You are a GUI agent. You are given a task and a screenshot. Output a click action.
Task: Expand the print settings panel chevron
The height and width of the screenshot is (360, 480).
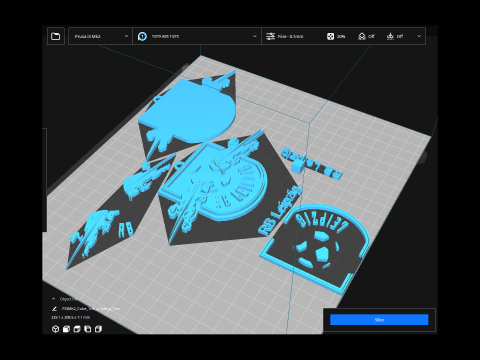(x=419, y=36)
